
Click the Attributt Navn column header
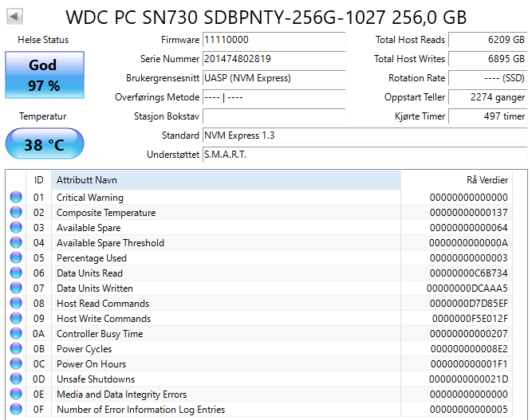[x=226, y=180]
